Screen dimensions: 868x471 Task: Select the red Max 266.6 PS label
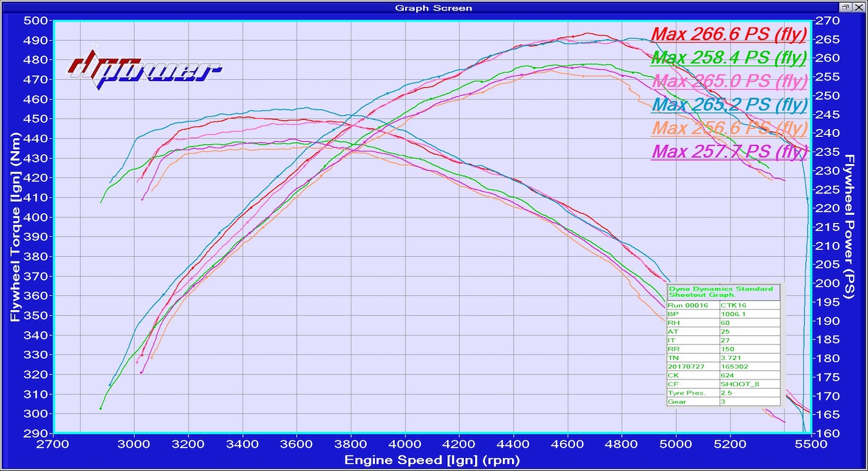tap(729, 34)
